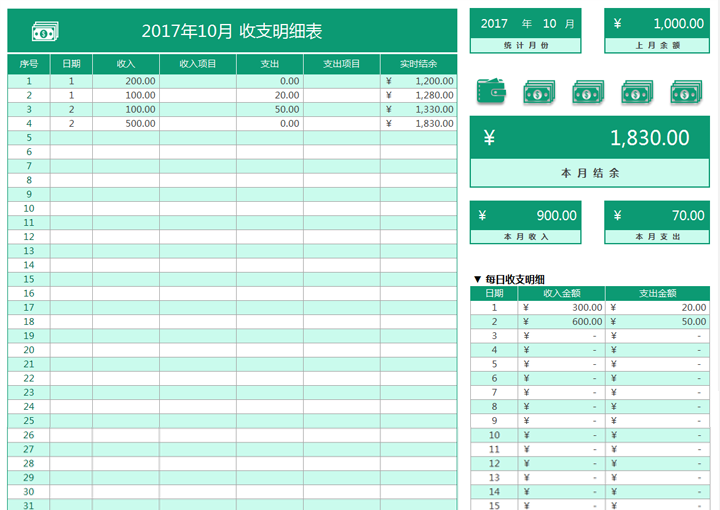
Task: Collapse the 每日收支明细 section triangle
Action: pyautogui.click(x=477, y=279)
